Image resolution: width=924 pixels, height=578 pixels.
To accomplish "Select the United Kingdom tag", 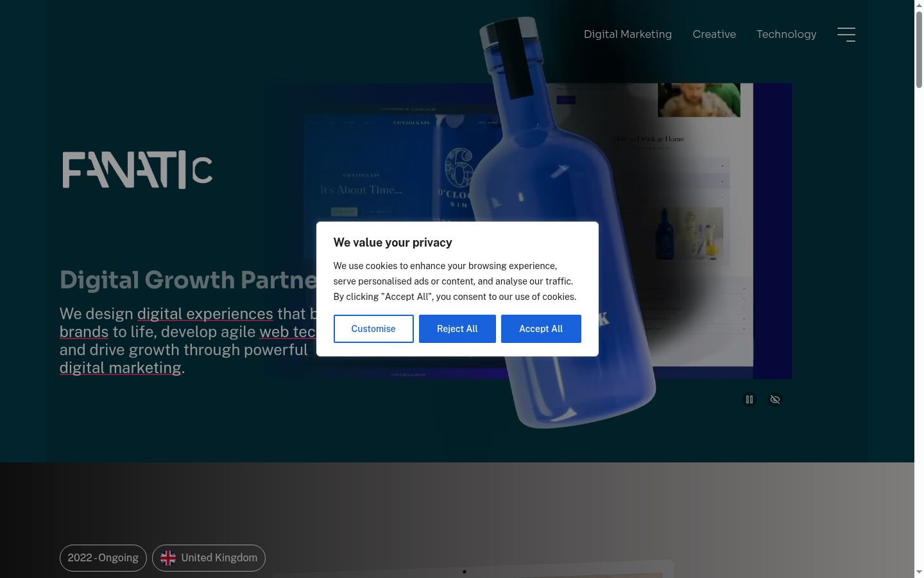I will [x=209, y=557].
